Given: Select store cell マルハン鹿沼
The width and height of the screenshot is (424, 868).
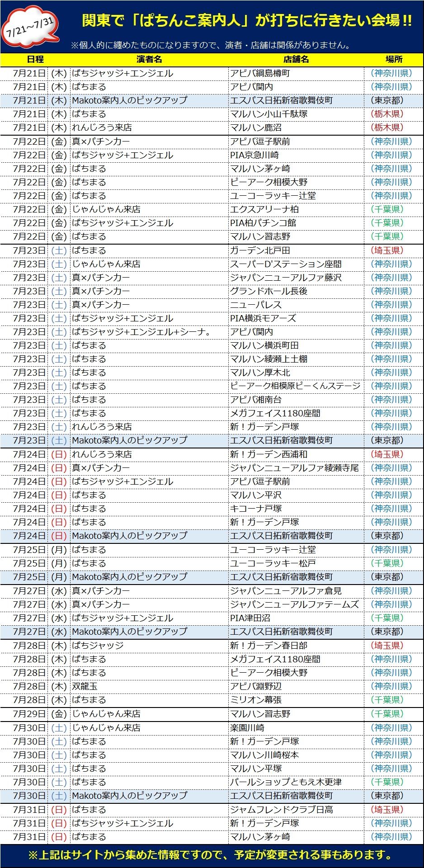Looking at the screenshot, I should click(296, 127).
